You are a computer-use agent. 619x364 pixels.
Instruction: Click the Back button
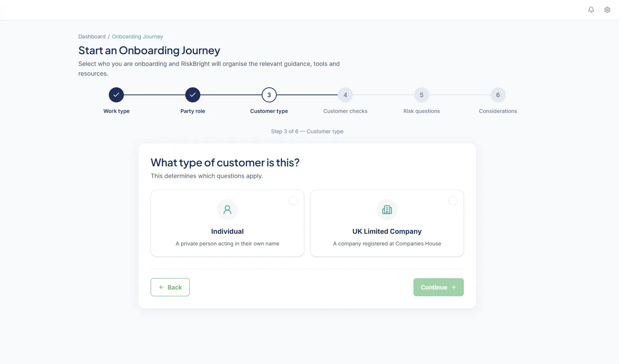point(170,287)
